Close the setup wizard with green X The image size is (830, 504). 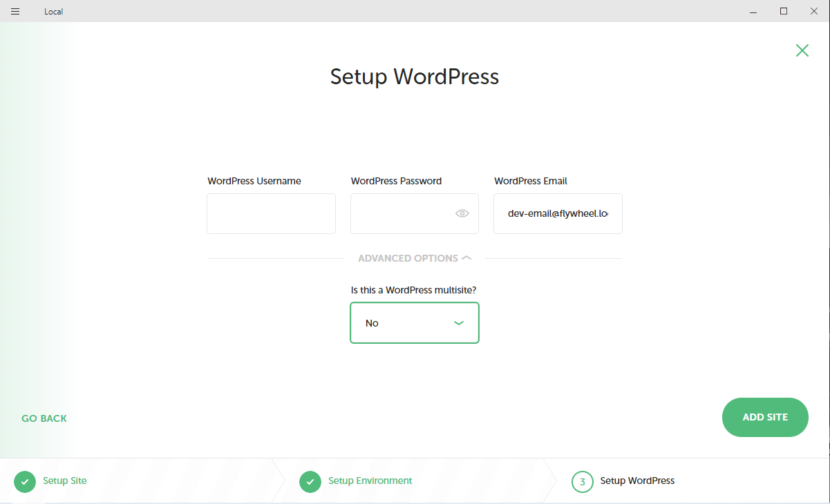point(802,50)
